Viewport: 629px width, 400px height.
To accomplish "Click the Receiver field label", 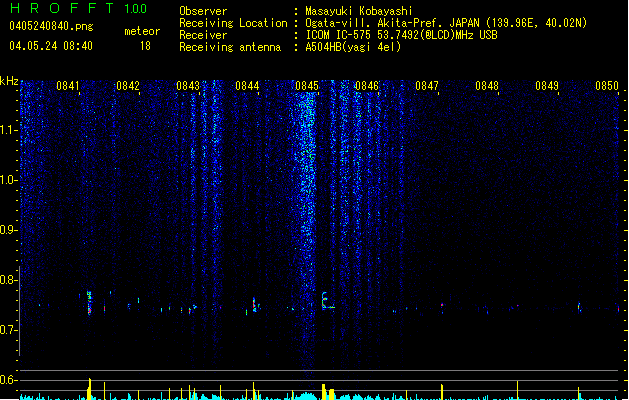I will 203,35.
